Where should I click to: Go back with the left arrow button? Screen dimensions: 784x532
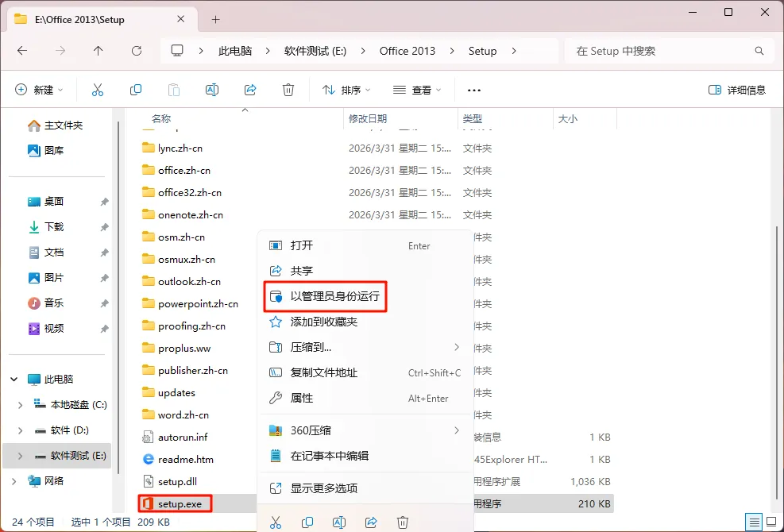(x=22, y=51)
